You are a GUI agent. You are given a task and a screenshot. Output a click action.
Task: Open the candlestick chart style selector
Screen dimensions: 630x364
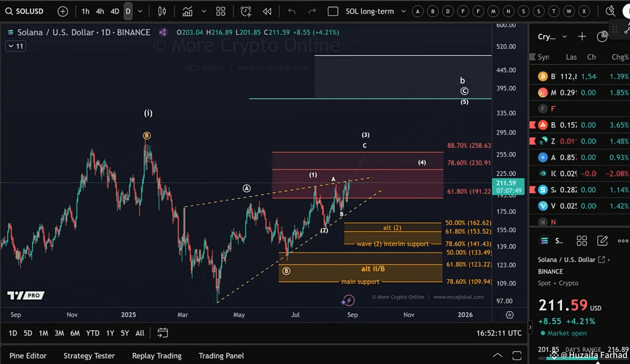(x=162, y=11)
